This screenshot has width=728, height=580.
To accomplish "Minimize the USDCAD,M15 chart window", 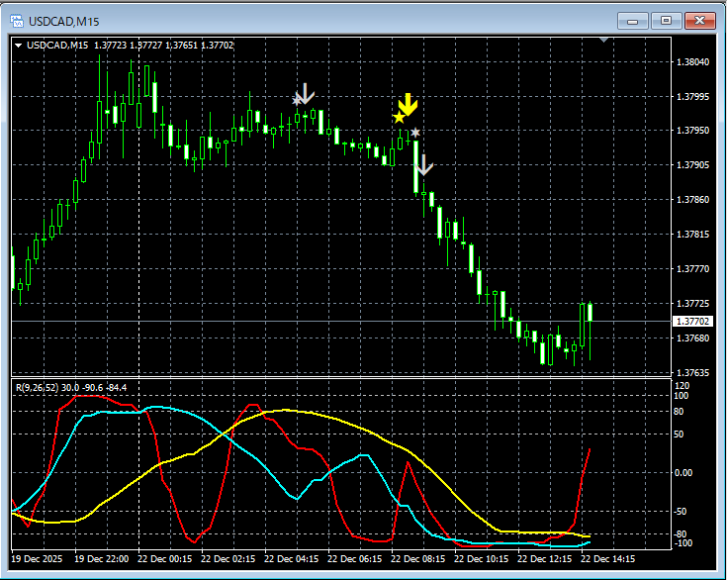I will (x=632, y=21).
